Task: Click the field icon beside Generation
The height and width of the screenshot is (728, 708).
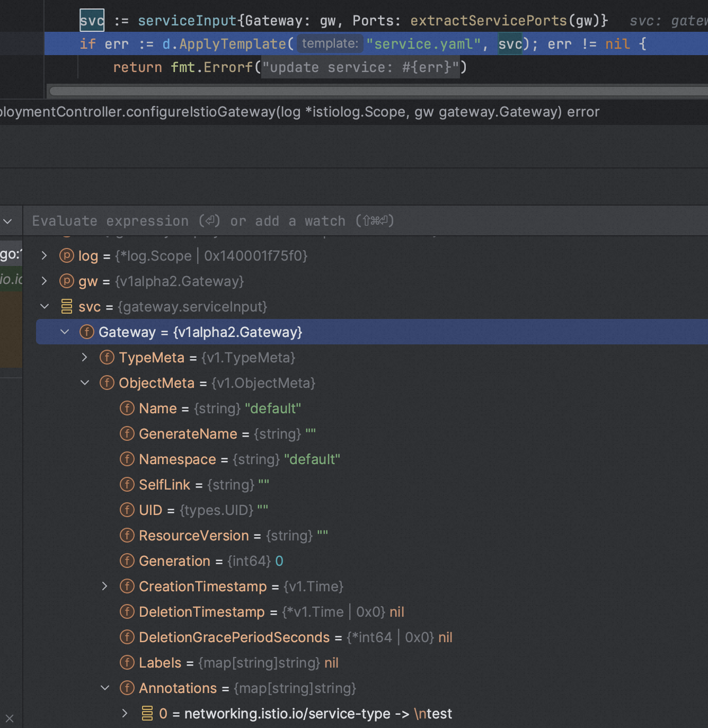Action: coord(127,561)
